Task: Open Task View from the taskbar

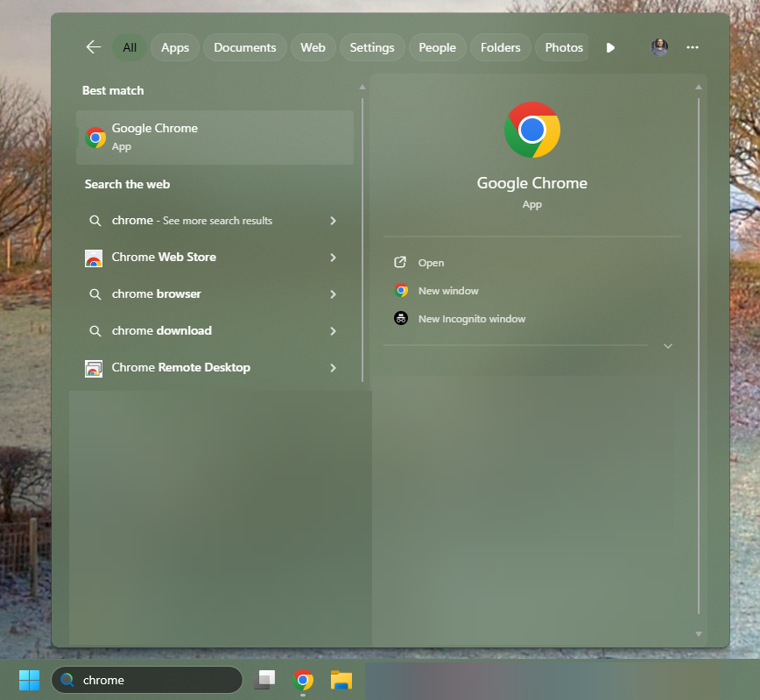Action: (x=264, y=680)
